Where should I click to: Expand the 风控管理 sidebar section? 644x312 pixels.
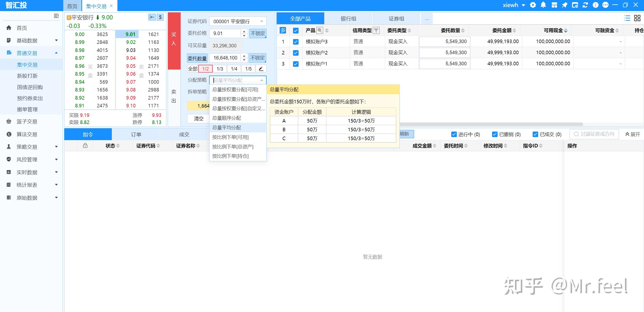click(x=27, y=159)
